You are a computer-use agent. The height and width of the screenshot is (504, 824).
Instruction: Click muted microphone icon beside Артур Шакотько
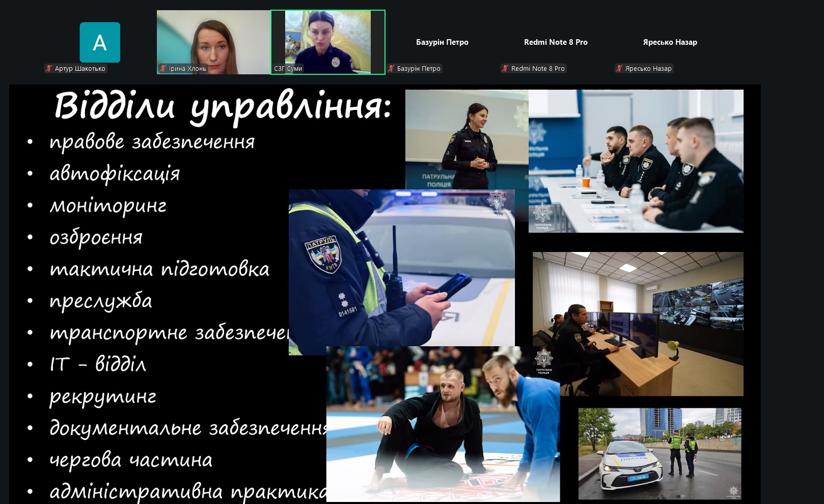(x=49, y=69)
